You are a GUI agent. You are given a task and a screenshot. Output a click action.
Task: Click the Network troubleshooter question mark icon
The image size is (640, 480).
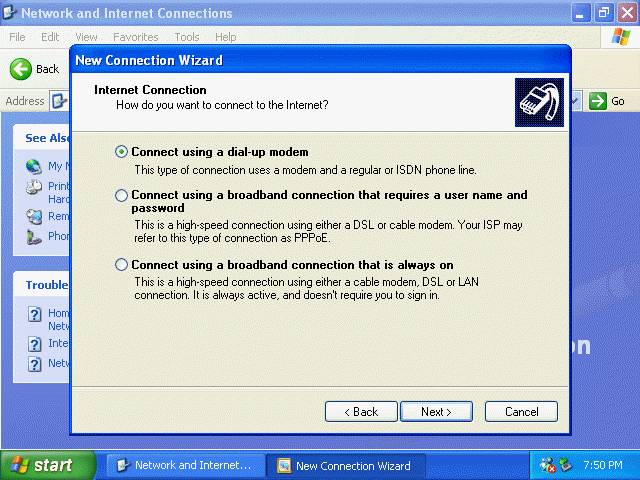35,364
